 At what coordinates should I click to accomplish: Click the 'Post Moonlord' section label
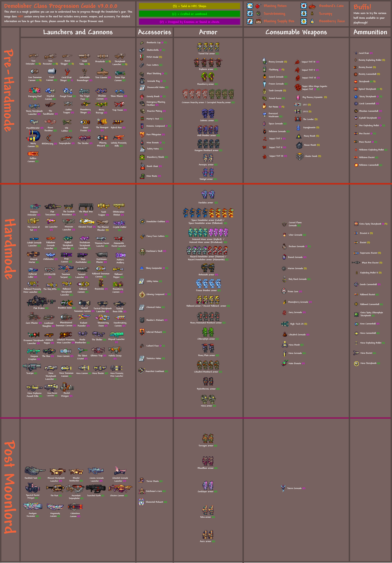[9, 487]
